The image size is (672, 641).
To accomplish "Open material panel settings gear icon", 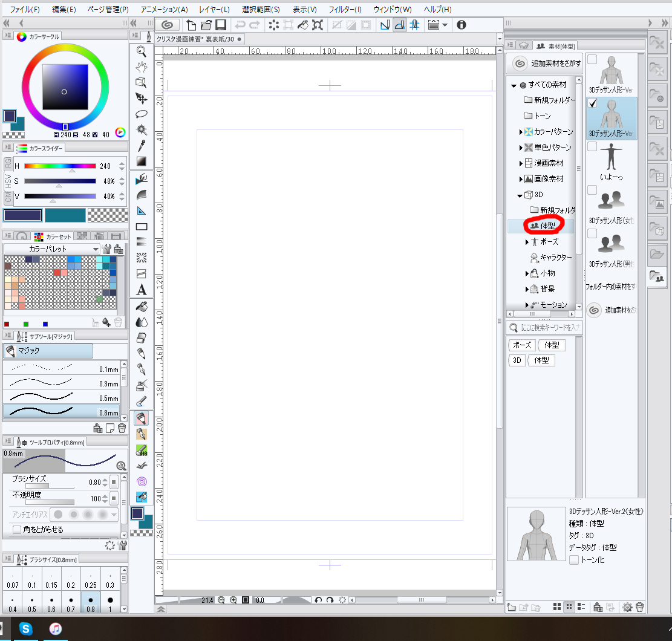I will pos(627,607).
